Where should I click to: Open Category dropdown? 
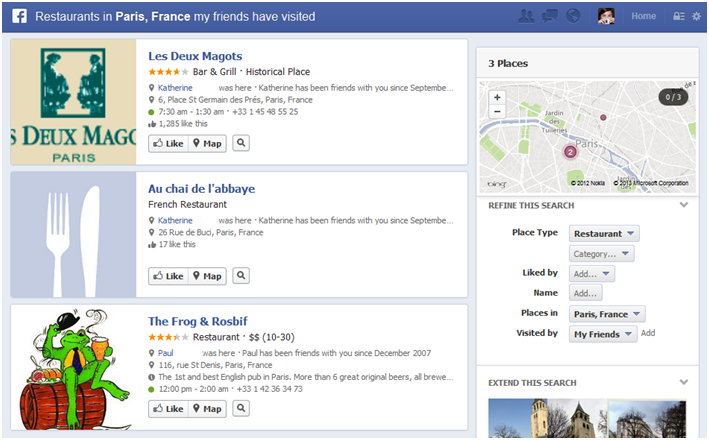tap(601, 254)
